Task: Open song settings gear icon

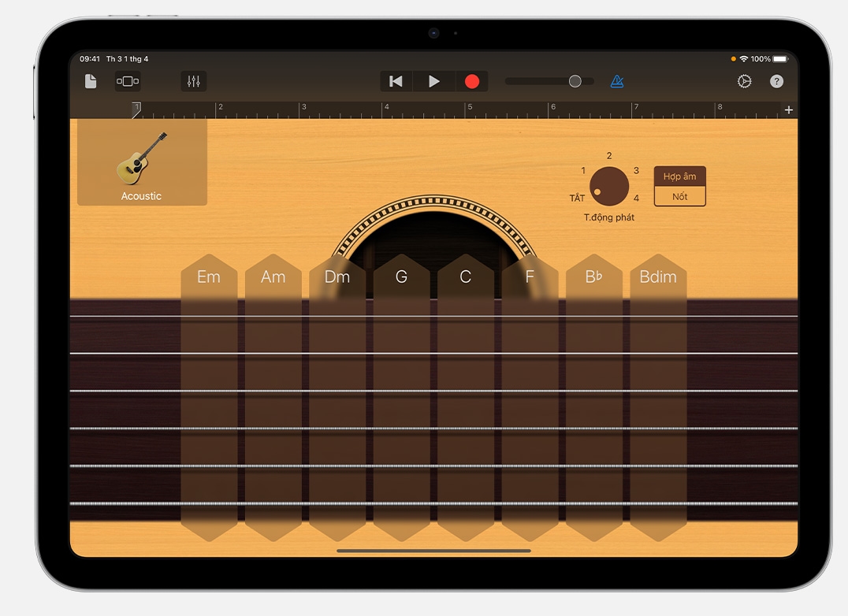Action: click(744, 81)
